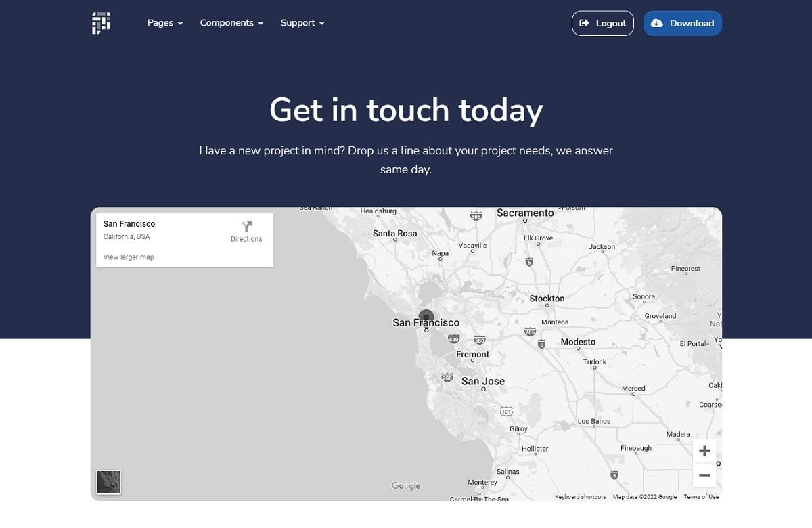Toggle satellite view using the map thumbnail
Screen dimensions: 812x528
point(108,482)
